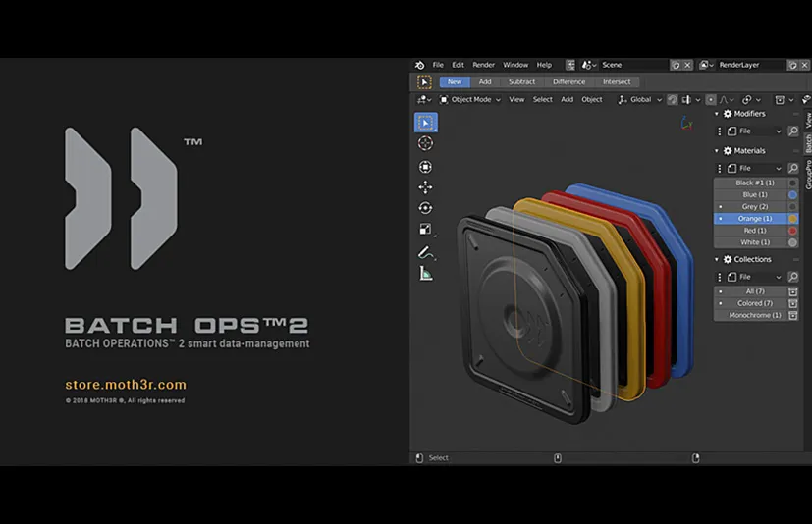Image resolution: width=812 pixels, height=524 pixels.
Task: Open the File dropdown under Collections
Action: pos(754,277)
